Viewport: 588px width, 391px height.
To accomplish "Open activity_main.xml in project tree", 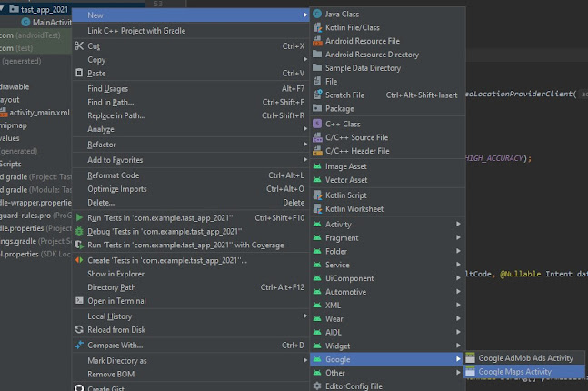I will (38, 113).
